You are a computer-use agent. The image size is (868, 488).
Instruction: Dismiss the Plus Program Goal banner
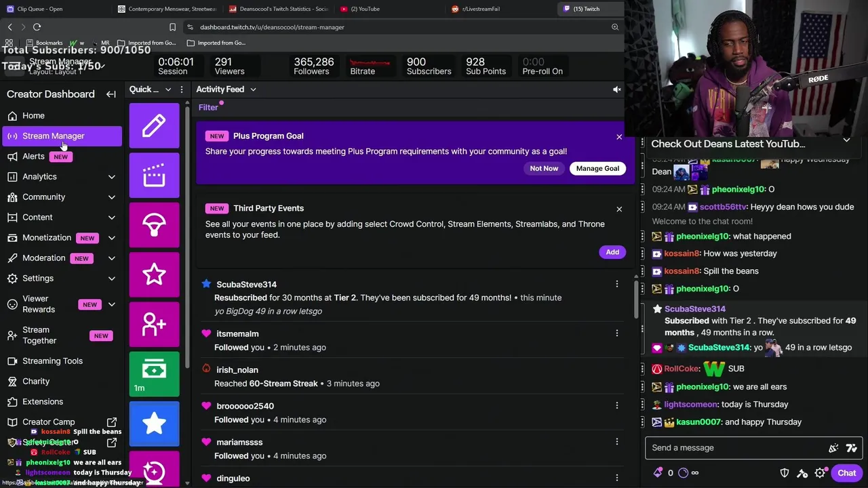(x=619, y=137)
